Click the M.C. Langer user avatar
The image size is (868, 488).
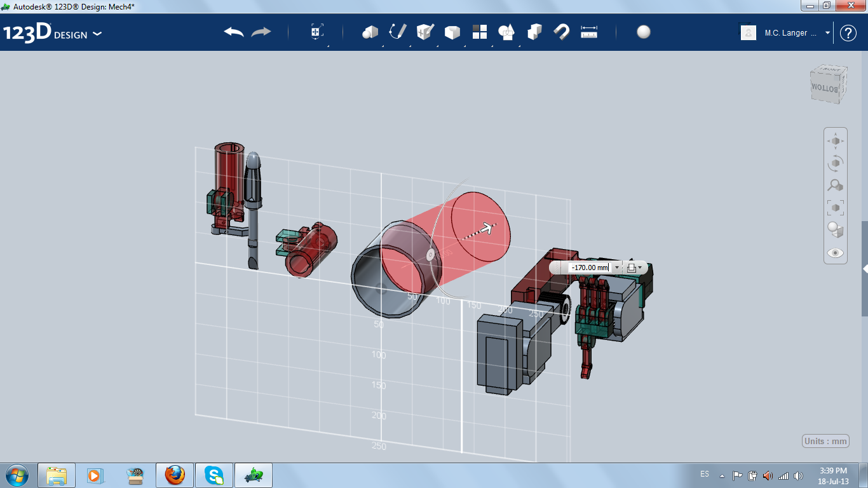point(749,32)
